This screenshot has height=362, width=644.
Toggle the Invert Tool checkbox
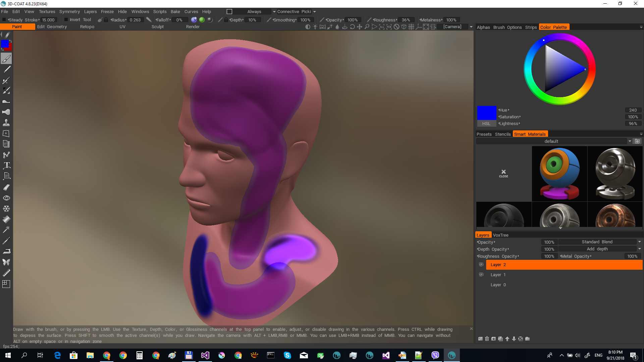[66, 20]
